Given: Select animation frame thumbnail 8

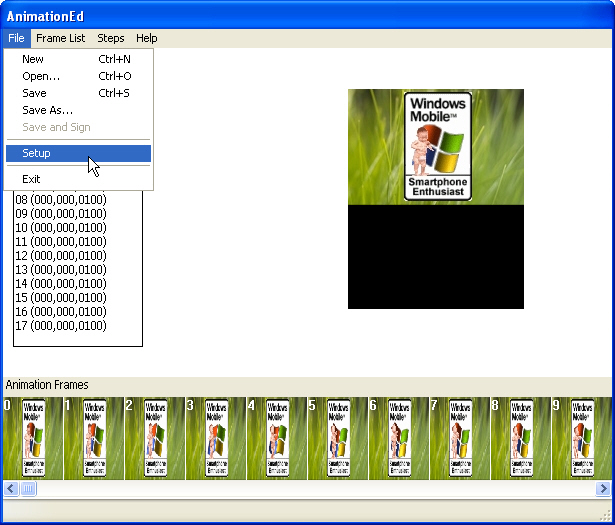Looking at the screenshot, I should tap(521, 438).
